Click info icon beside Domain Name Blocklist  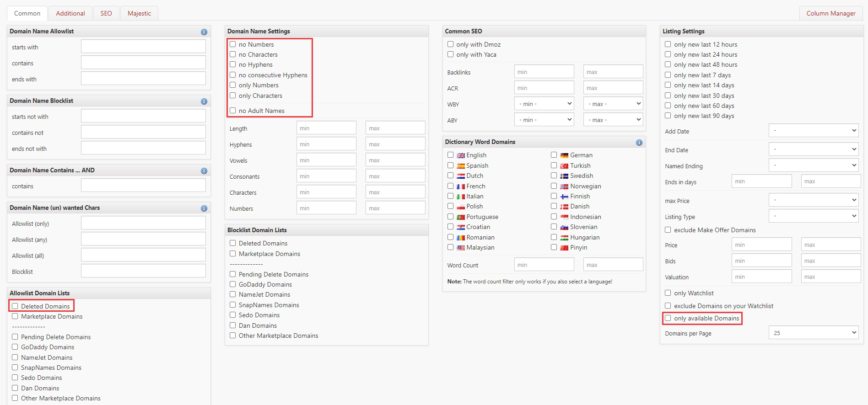204,101
